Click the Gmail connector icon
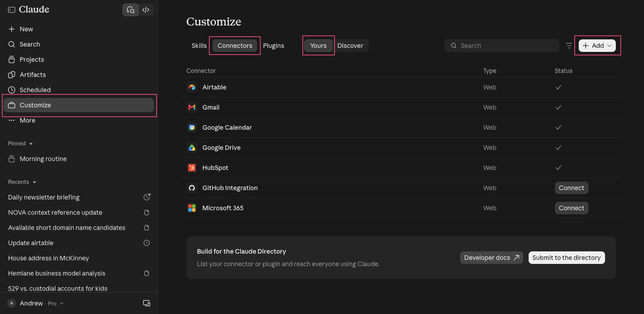The width and height of the screenshot is (644, 314). (192, 107)
